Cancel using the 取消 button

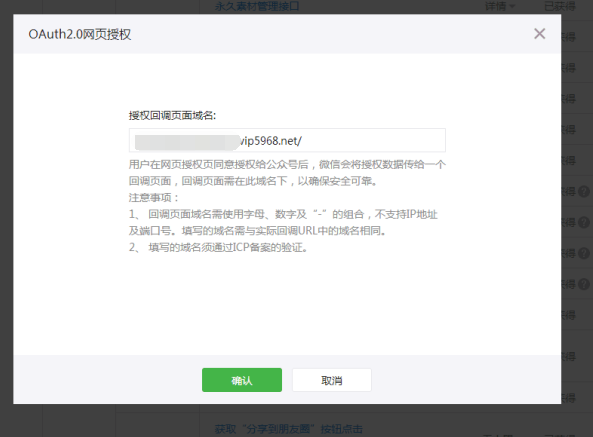click(332, 380)
